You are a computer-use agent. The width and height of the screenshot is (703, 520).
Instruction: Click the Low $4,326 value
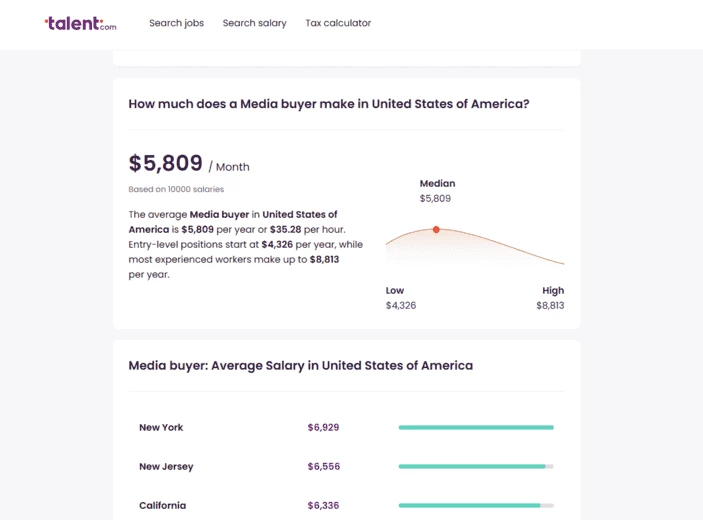pyautogui.click(x=400, y=305)
